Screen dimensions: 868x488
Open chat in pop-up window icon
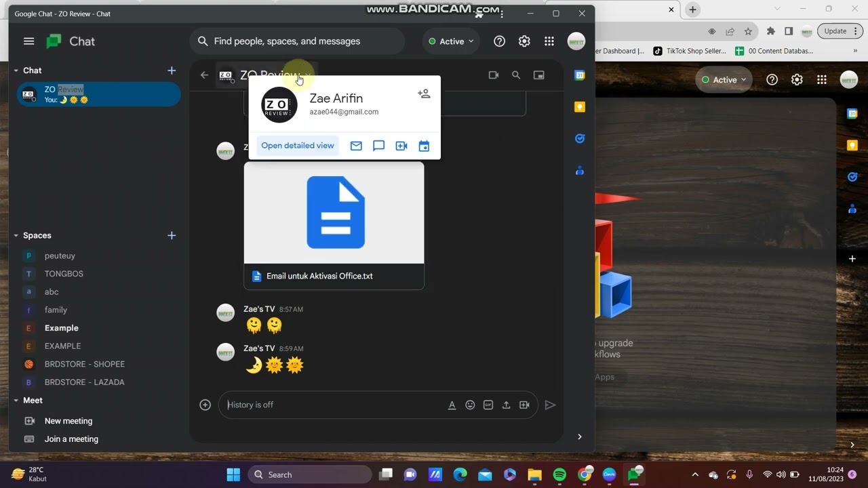point(539,75)
